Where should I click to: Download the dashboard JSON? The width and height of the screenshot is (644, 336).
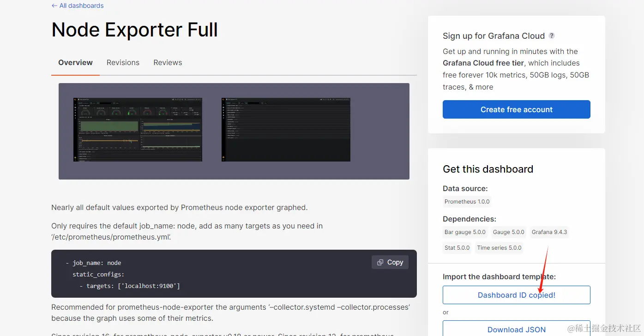pos(516,329)
